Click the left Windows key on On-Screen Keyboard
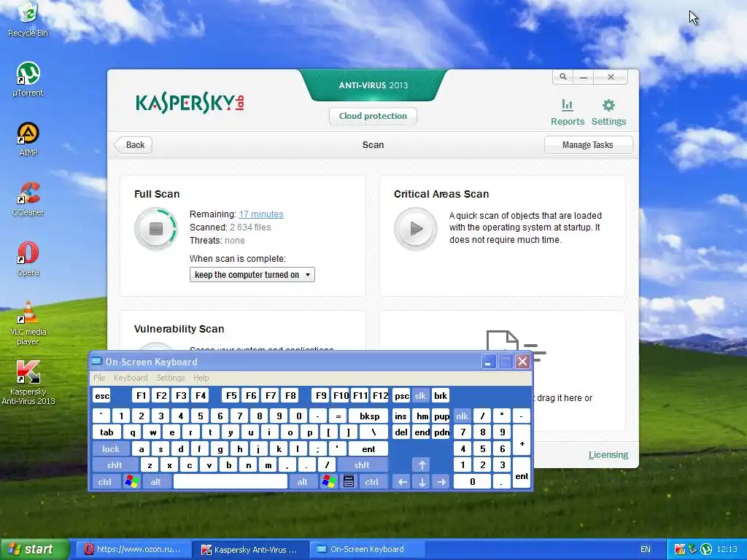 [x=131, y=482]
